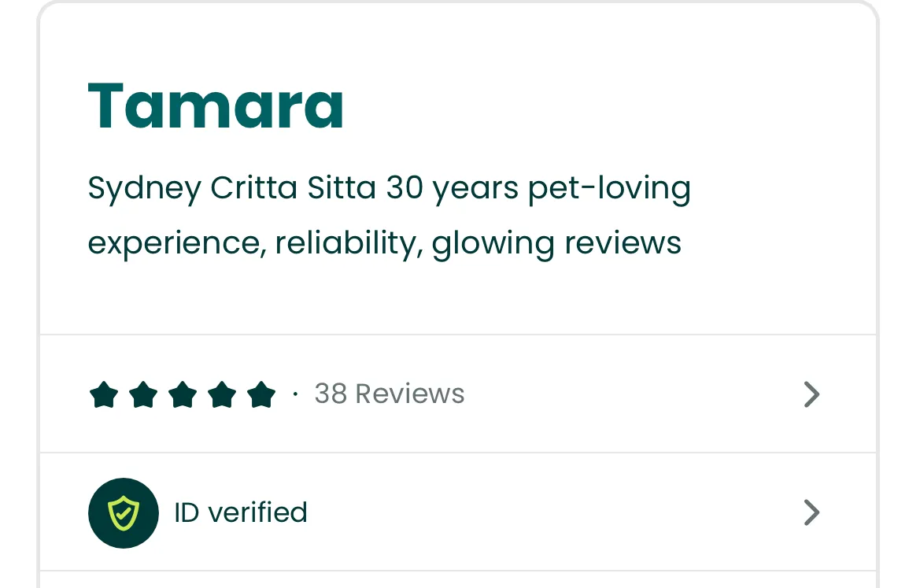Expand the ID verified row chevron
This screenshot has height=588, width=909.
click(x=811, y=512)
